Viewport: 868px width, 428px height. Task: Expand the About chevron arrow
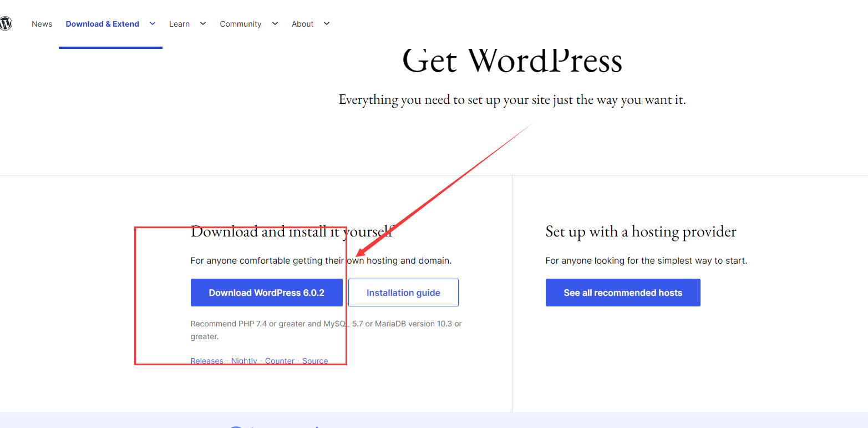(x=327, y=23)
